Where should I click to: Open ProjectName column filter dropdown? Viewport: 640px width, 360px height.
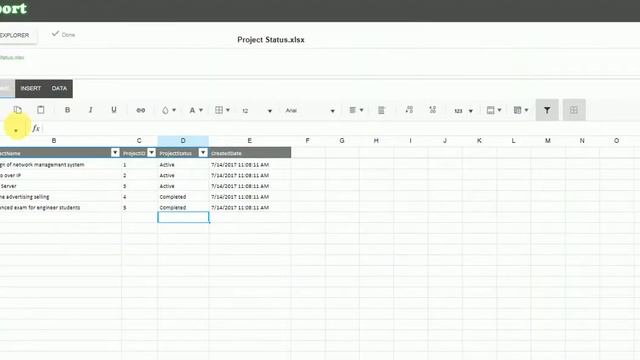point(115,153)
